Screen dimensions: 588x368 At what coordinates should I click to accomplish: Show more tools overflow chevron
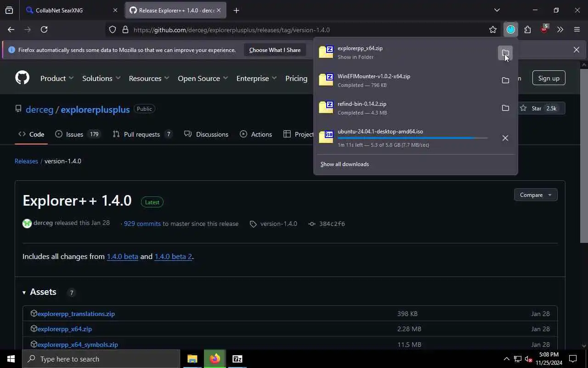pyautogui.click(x=560, y=30)
